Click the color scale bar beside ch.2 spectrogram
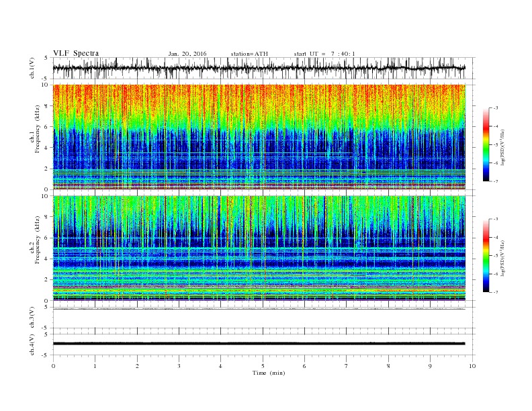The height and width of the screenshot is (411, 532). point(486,256)
